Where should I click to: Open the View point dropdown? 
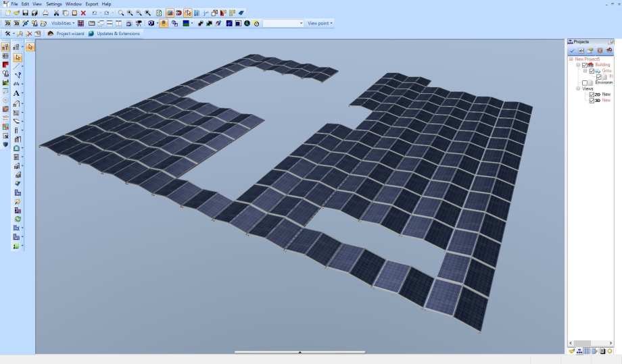point(320,23)
